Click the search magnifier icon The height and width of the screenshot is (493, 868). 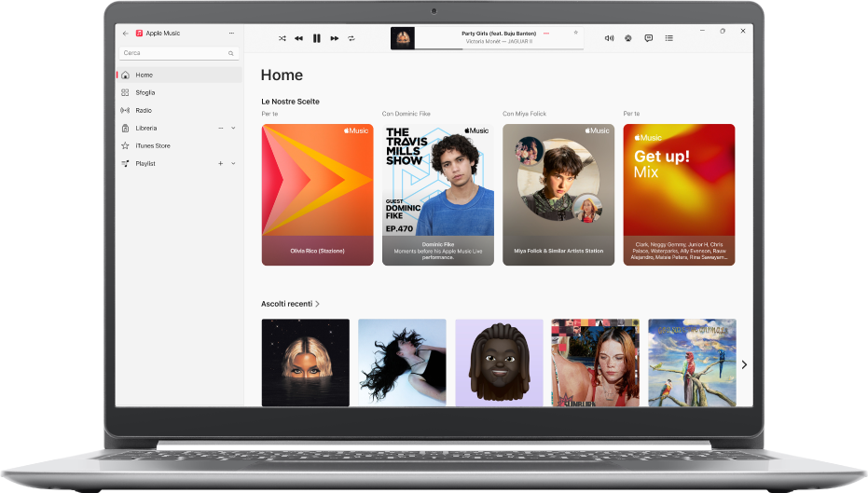(231, 53)
